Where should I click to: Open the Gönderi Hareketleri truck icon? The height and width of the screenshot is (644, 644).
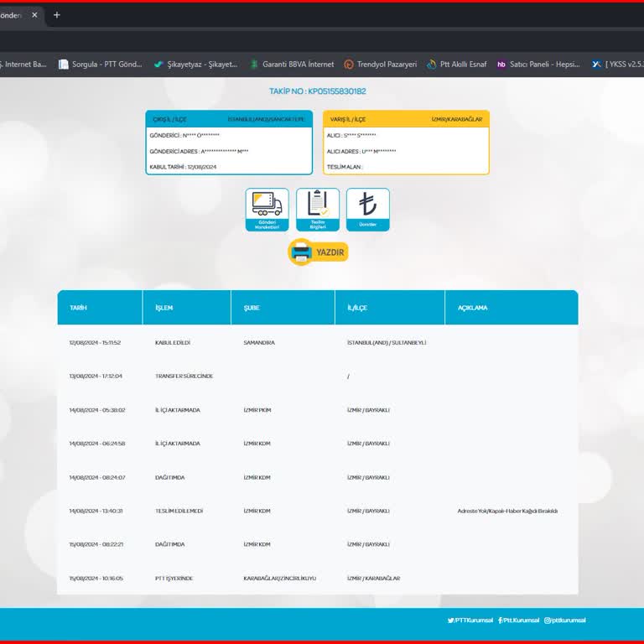pyautogui.click(x=267, y=210)
